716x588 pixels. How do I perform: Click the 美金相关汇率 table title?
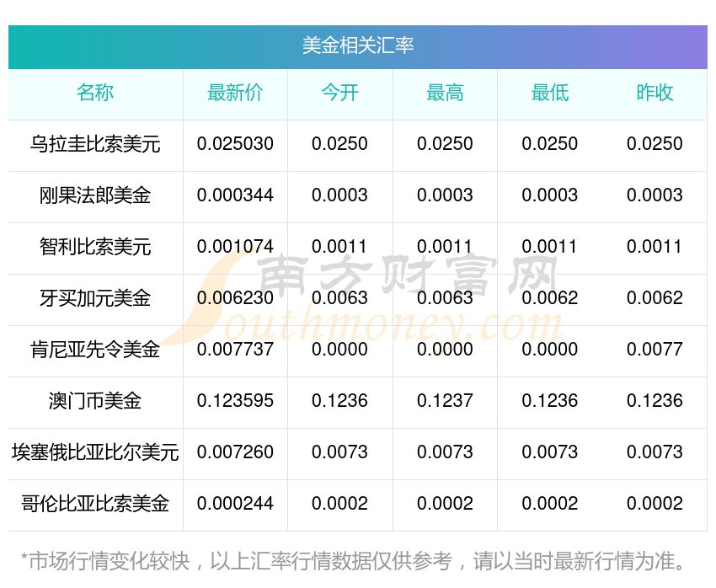(x=357, y=45)
